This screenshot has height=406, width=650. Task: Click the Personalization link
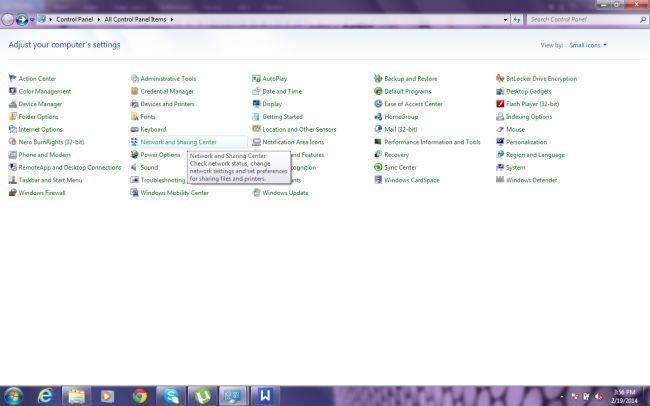point(526,142)
